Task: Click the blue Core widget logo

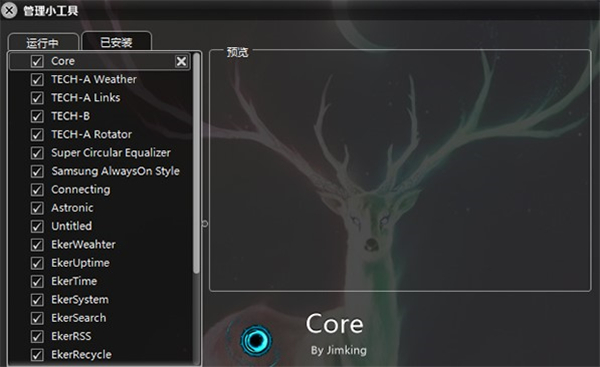Action: (256, 340)
